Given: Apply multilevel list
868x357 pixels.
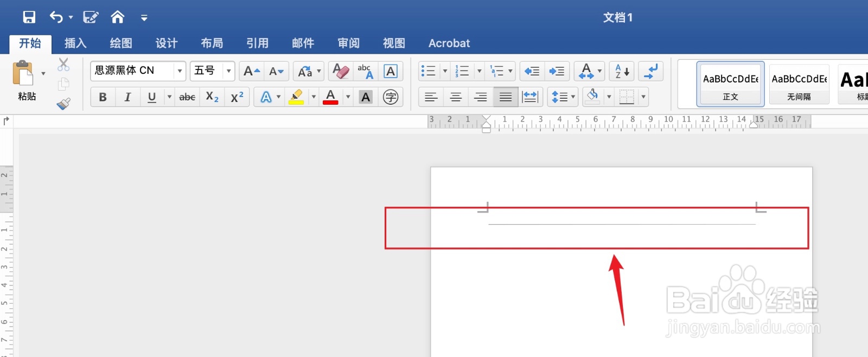Looking at the screenshot, I should [497, 71].
